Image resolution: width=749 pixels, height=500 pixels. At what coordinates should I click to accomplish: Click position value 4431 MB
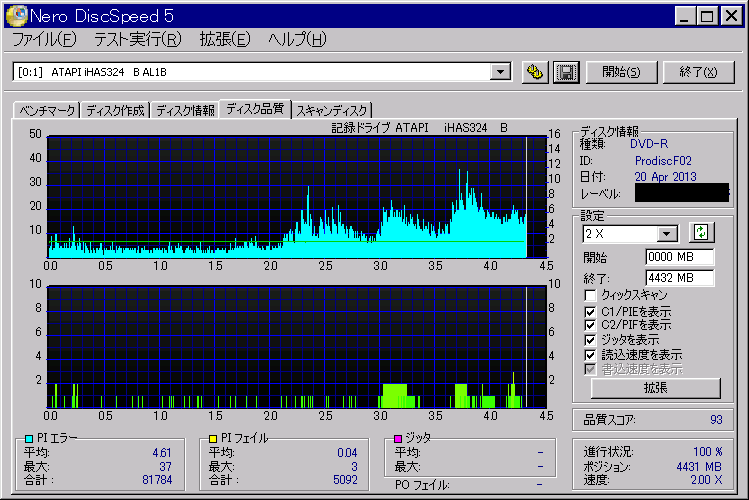(x=699, y=467)
